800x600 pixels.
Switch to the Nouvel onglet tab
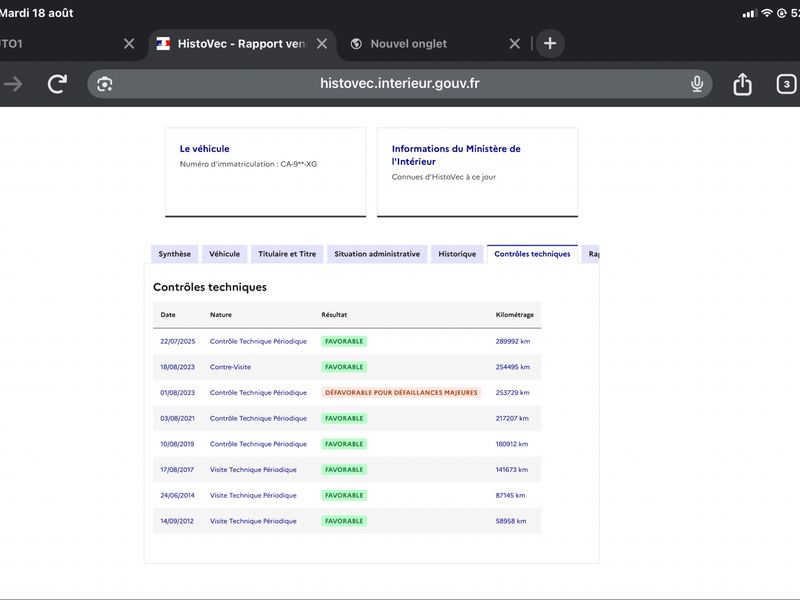[x=409, y=44]
